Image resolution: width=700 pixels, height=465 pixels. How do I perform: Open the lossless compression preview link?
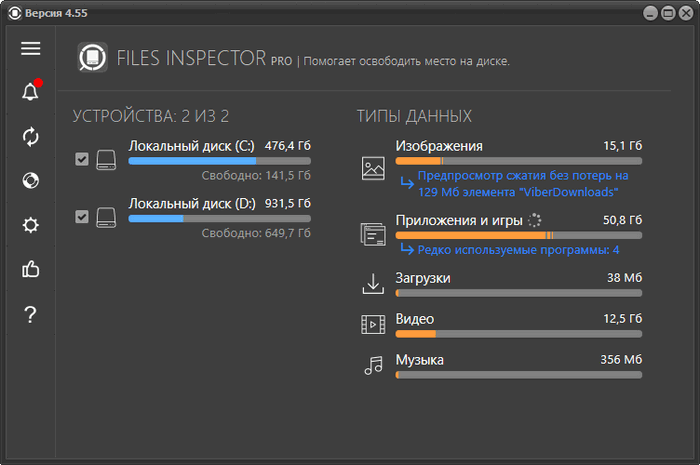point(523,183)
